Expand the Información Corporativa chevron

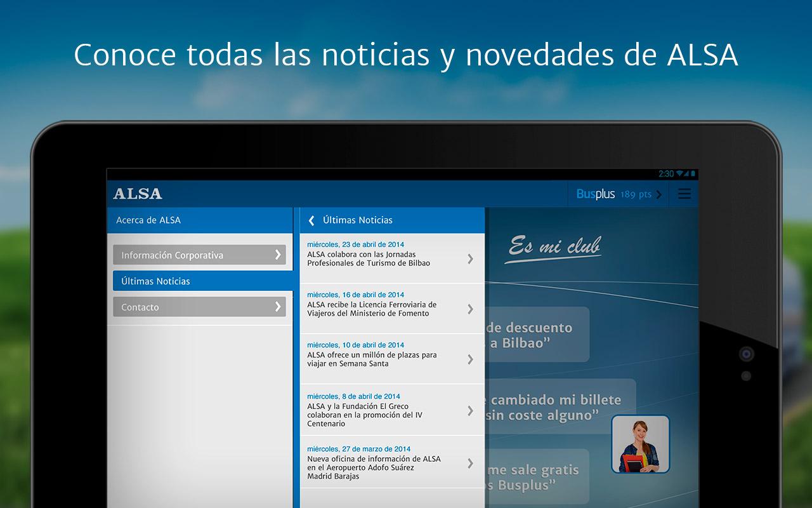(x=277, y=255)
